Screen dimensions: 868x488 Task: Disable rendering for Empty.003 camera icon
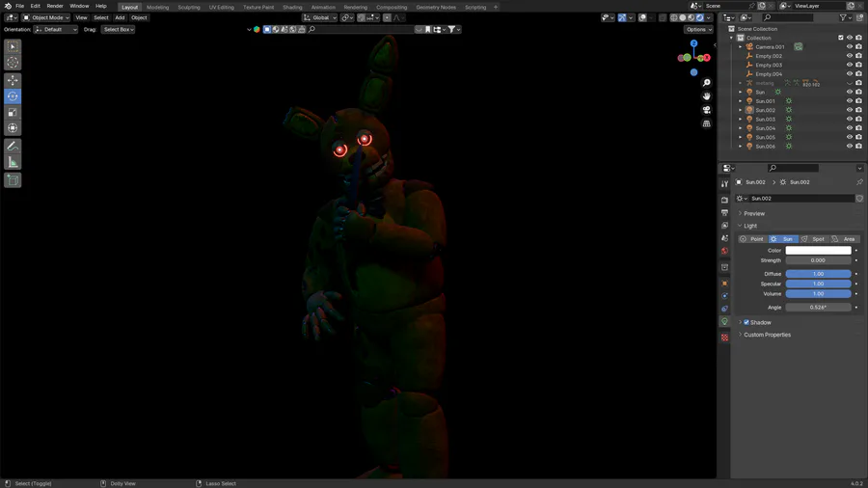[x=858, y=66]
